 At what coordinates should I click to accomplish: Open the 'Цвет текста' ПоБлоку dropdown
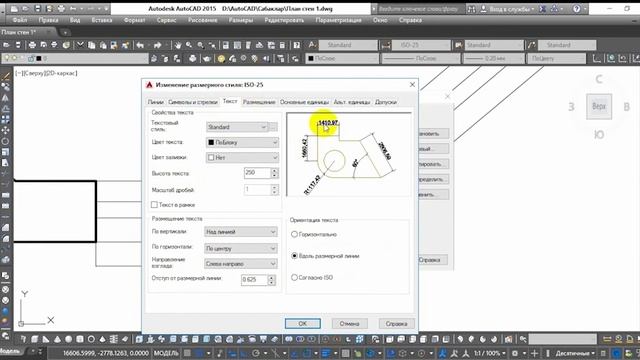242,142
